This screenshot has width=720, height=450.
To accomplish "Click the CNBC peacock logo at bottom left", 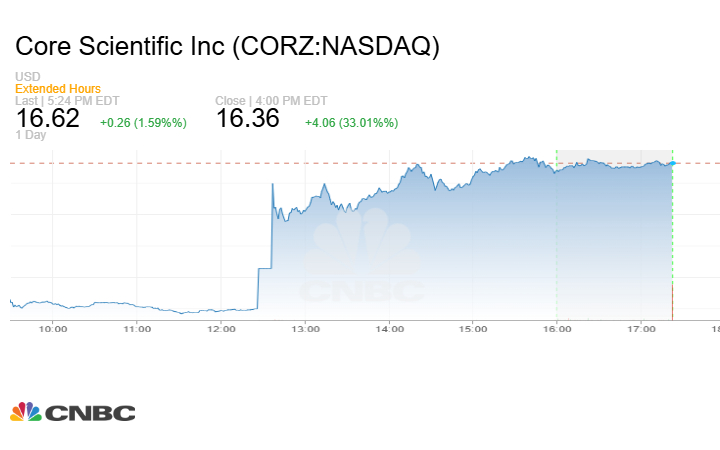I will (72, 412).
